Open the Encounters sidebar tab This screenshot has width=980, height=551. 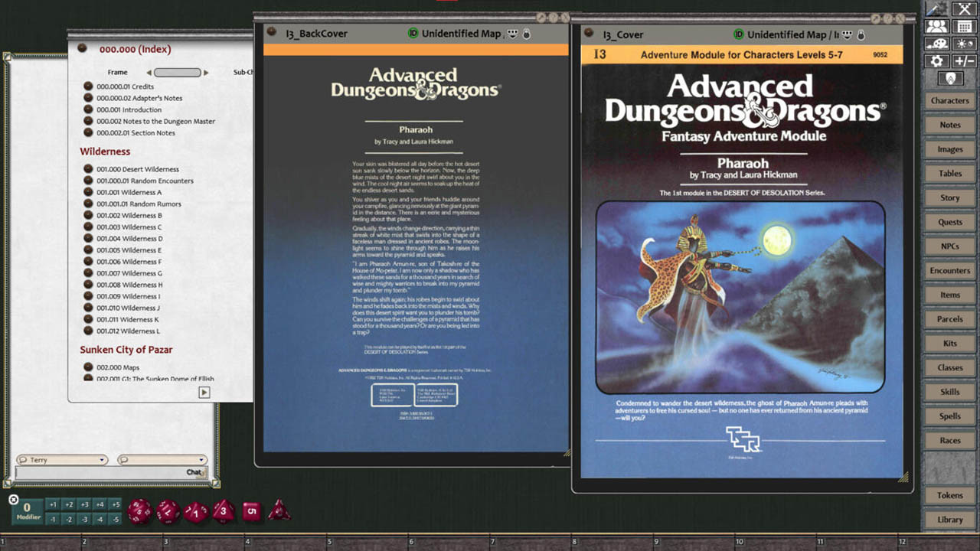[x=949, y=271]
